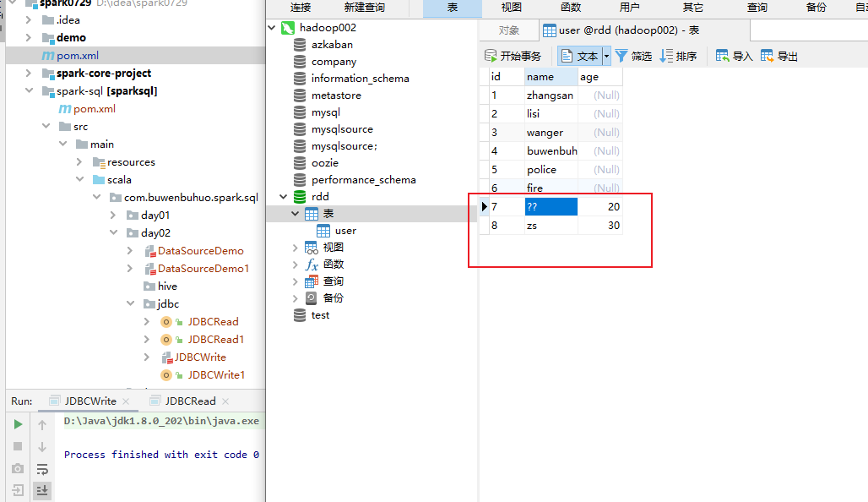The image size is (868, 502).
Task: Select the highlighted ?? name cell
Action: pyautogui.click(x=551, y=207)
